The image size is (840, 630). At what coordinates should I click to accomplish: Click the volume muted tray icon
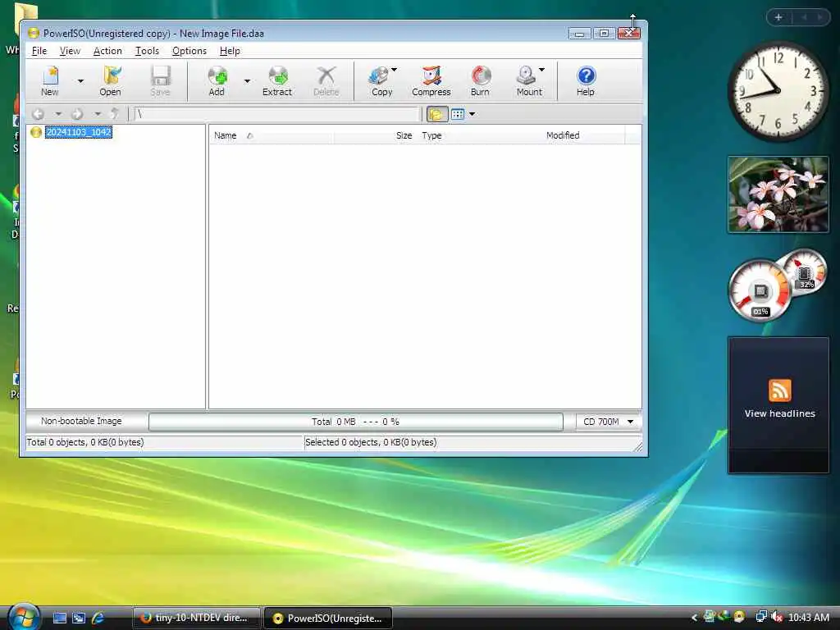tap(776, 617)
